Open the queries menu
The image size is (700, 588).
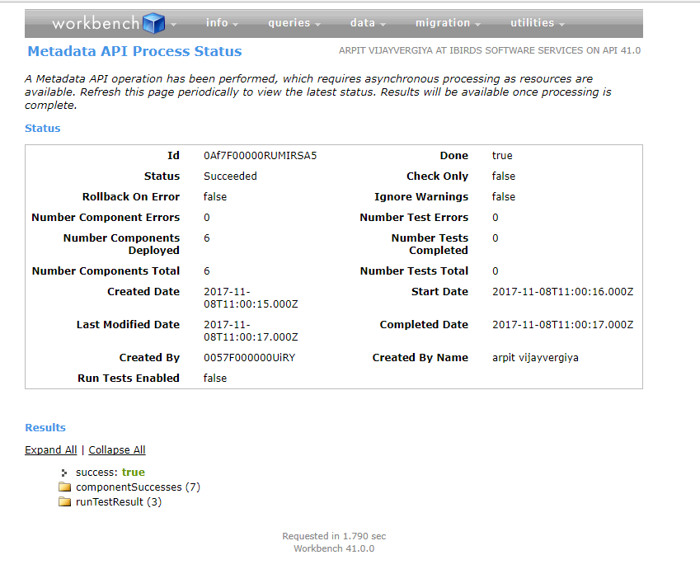pos(294,23)
